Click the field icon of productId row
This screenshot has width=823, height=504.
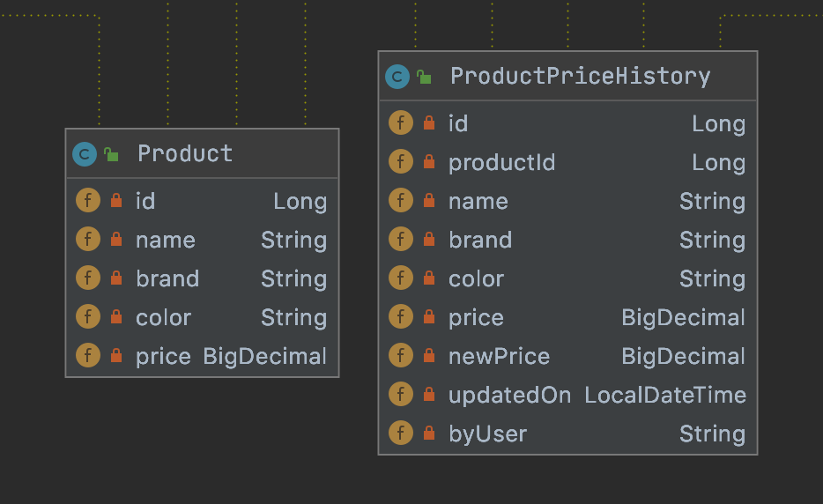401,162
